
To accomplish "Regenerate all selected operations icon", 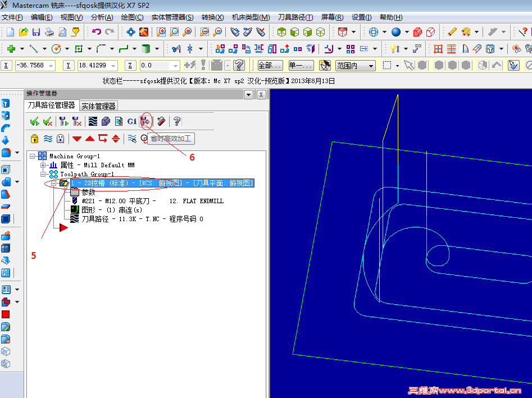I will (64, 121).
